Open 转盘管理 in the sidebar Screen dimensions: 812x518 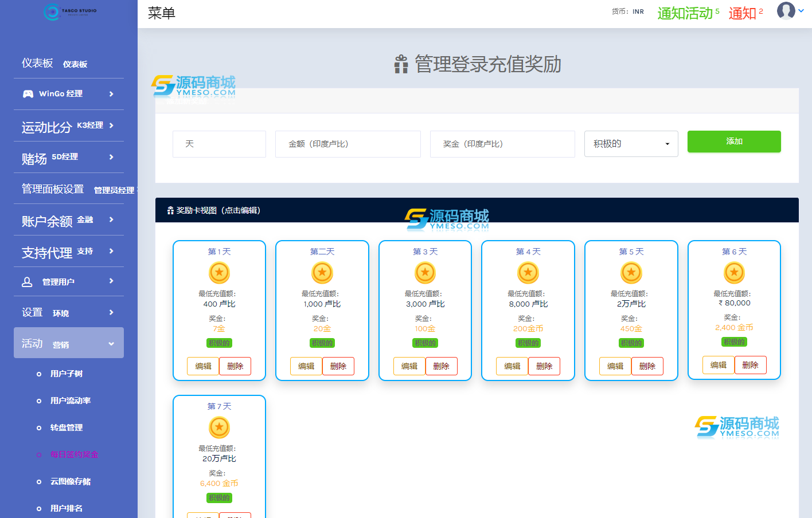pos(67,427)
